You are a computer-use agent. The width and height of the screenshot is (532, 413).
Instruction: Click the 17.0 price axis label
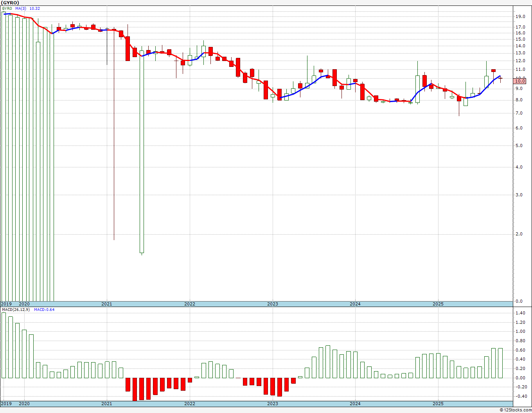tap(520, 27)
